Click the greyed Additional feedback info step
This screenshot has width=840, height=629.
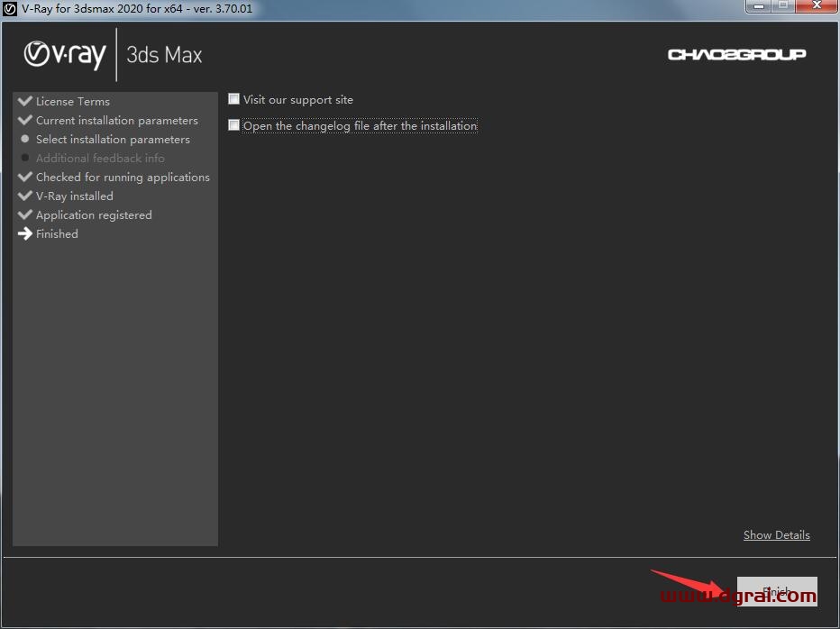tap(100, 159)
